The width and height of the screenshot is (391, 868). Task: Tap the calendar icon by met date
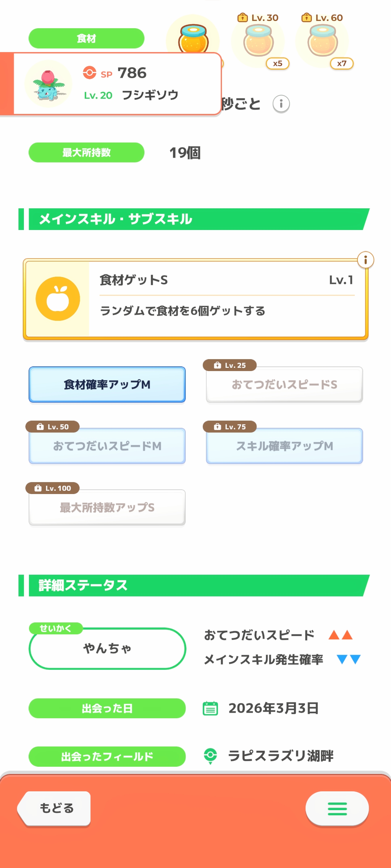coord(210,708)
